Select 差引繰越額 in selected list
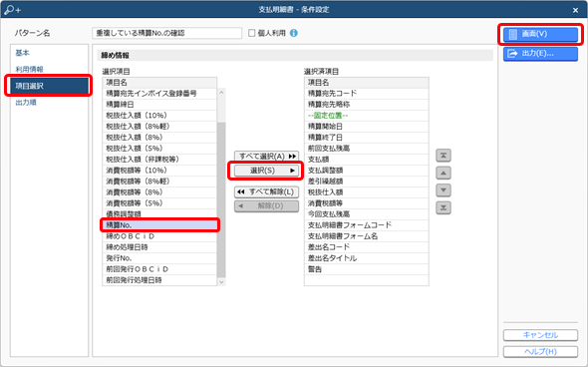The image size is (588, 367). click(367, 182)
